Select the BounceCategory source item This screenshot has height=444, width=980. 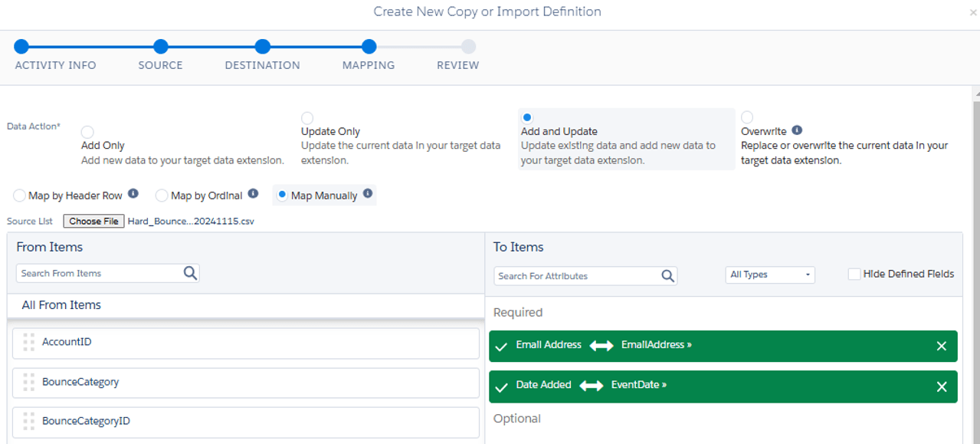click(x=246, y=383)
